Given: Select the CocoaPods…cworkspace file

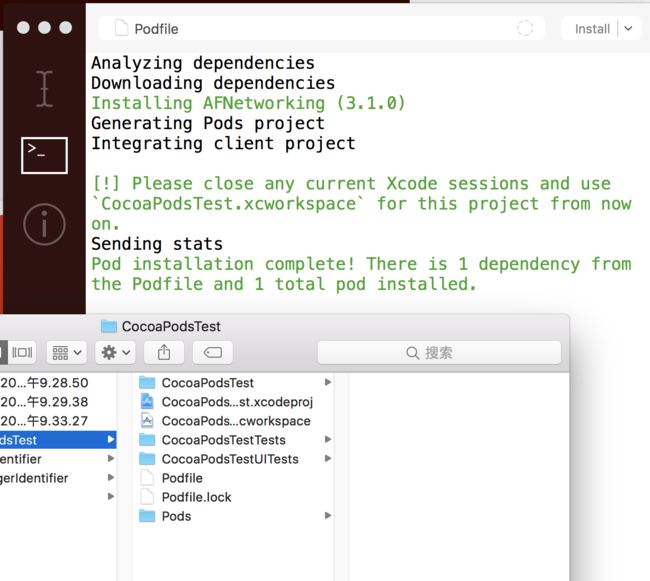Looking at the screenshot, I should pos(234,421).
